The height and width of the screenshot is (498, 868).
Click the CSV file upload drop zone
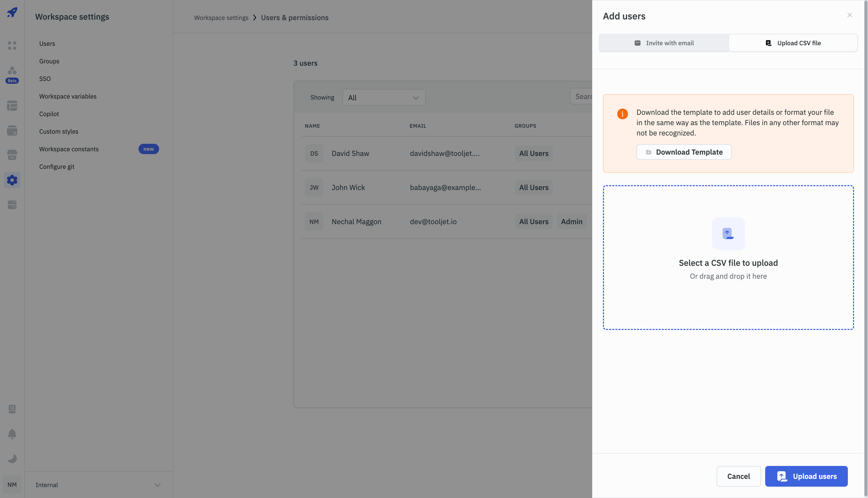coord(728,258)
